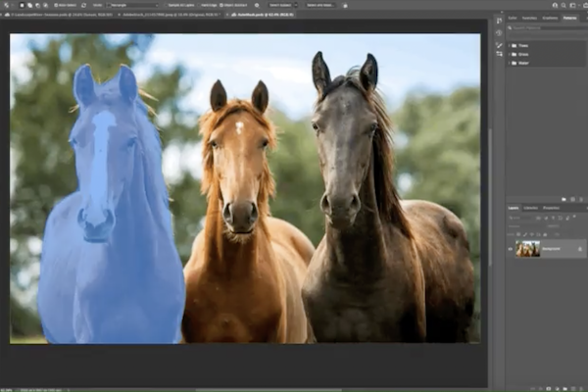Viewport: 588px width, 392px height.
Task: Click Create New Pattern icon in Patterns panel
Action: tap(572, 199)
